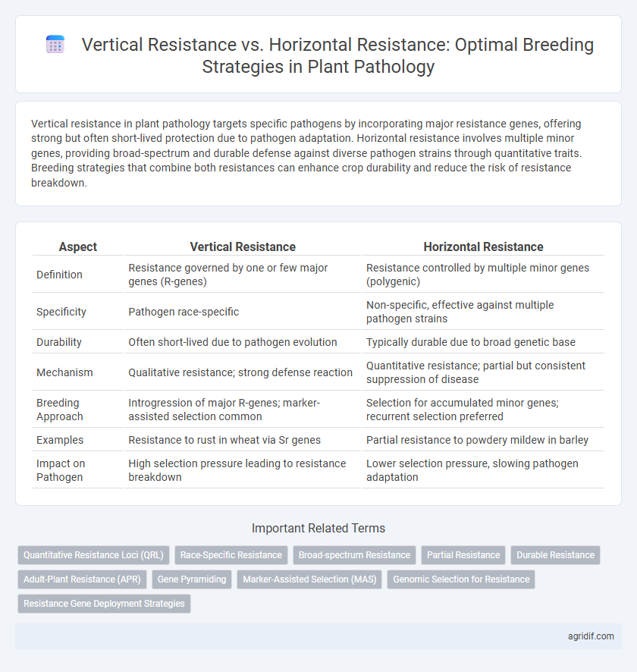Click 'Non-specific, effective against multiple pathogen strains' cell
The image size is (637, 672).
click(x=483, y=312)
